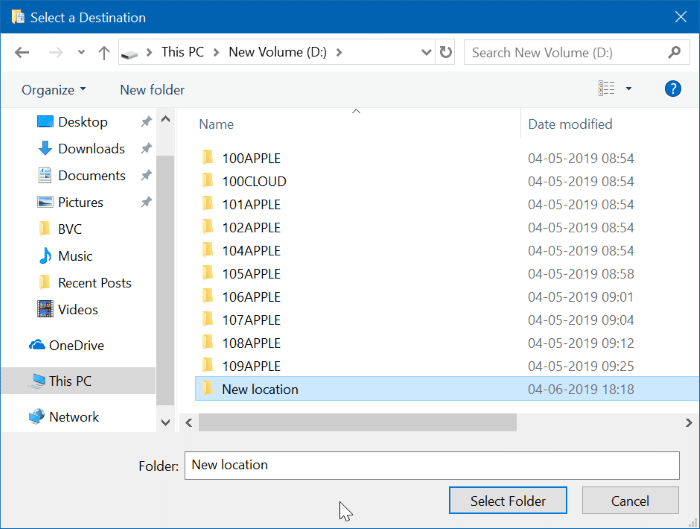Open the Organize menu
This screenshot has height=529, width=700.
coord(53,90)
